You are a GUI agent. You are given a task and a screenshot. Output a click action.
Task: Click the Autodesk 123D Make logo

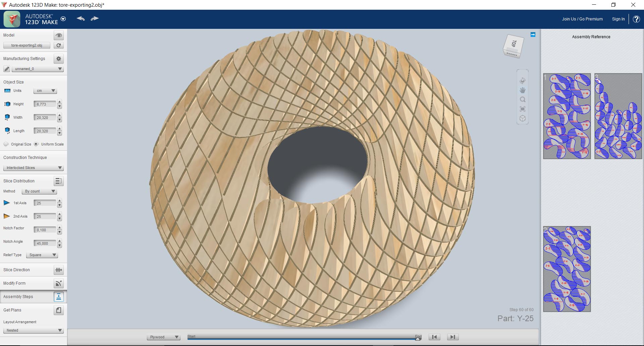pyautogui.click(x=12, y=19)
